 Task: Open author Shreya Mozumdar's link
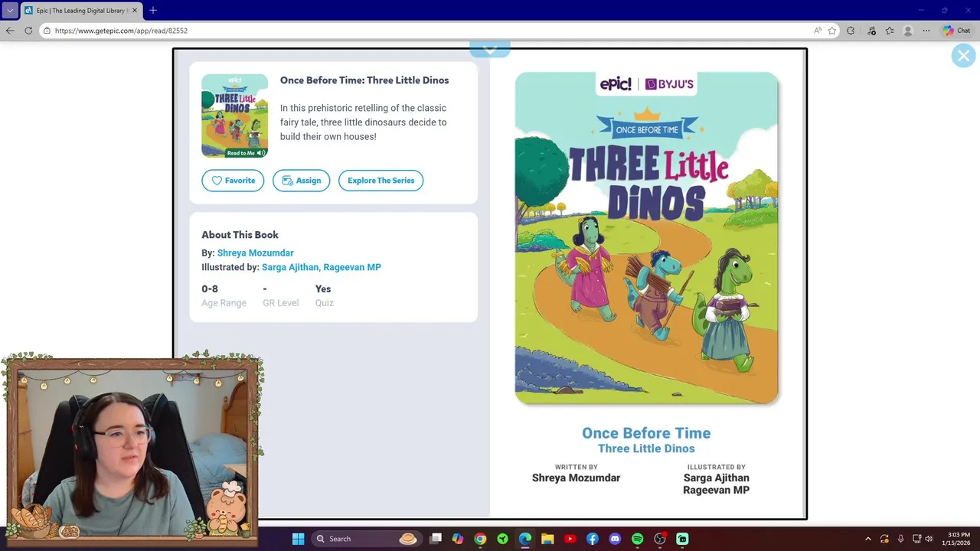pos(255,253)
